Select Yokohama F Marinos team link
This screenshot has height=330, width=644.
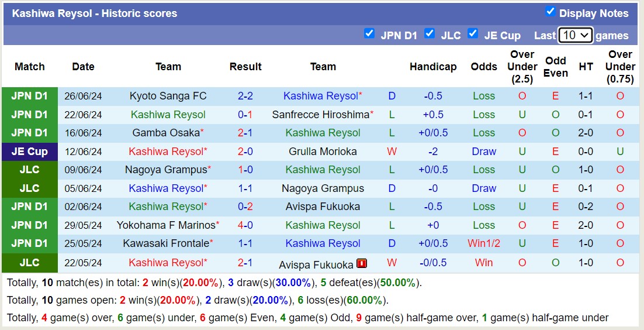166,225
